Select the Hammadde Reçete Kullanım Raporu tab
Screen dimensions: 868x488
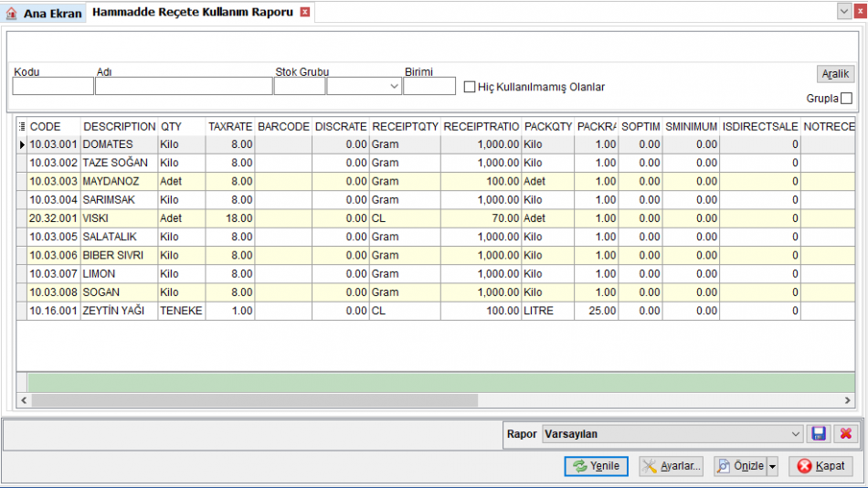click(x=193, y=12)
